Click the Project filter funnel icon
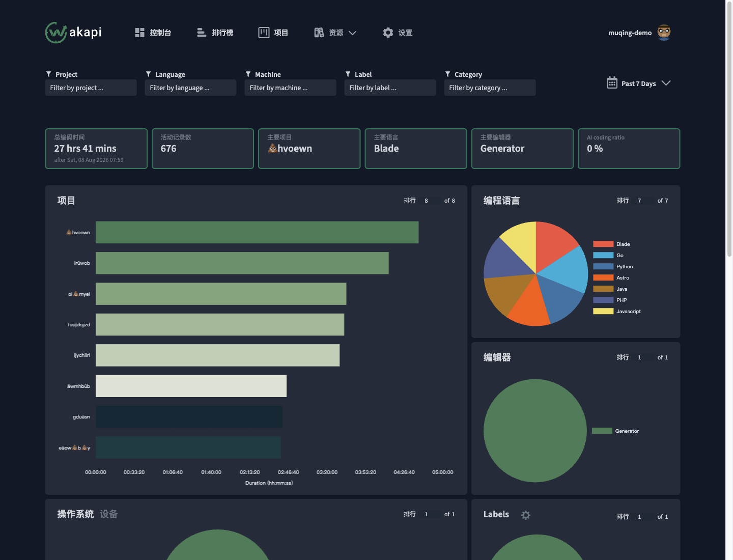 point(49,74)
